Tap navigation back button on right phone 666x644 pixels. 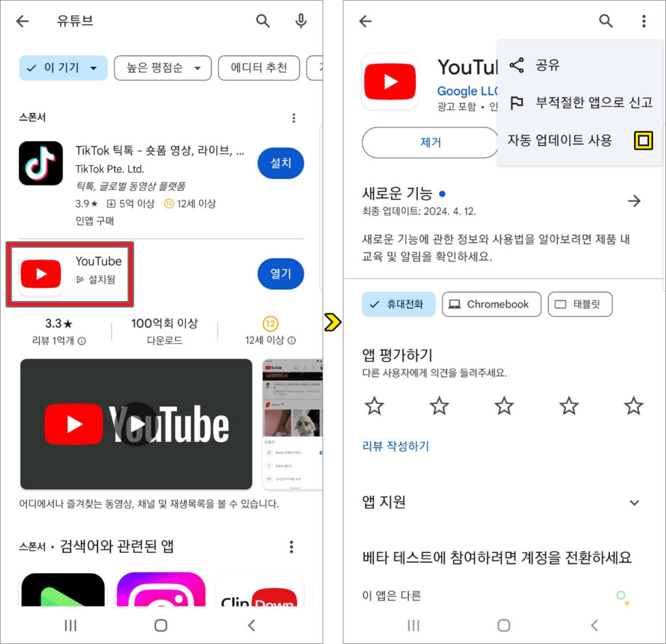pyautogui.click(x=594, y=625)
